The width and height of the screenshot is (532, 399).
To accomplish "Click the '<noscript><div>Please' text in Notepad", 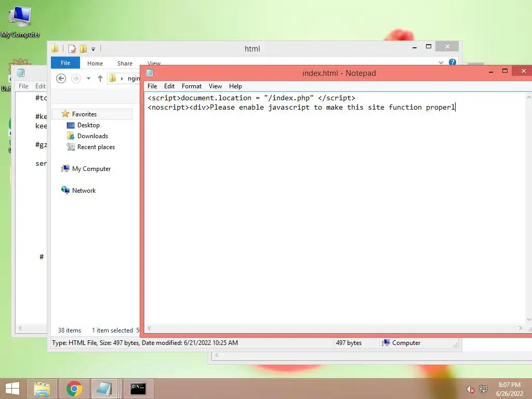I will click(191, 107).
